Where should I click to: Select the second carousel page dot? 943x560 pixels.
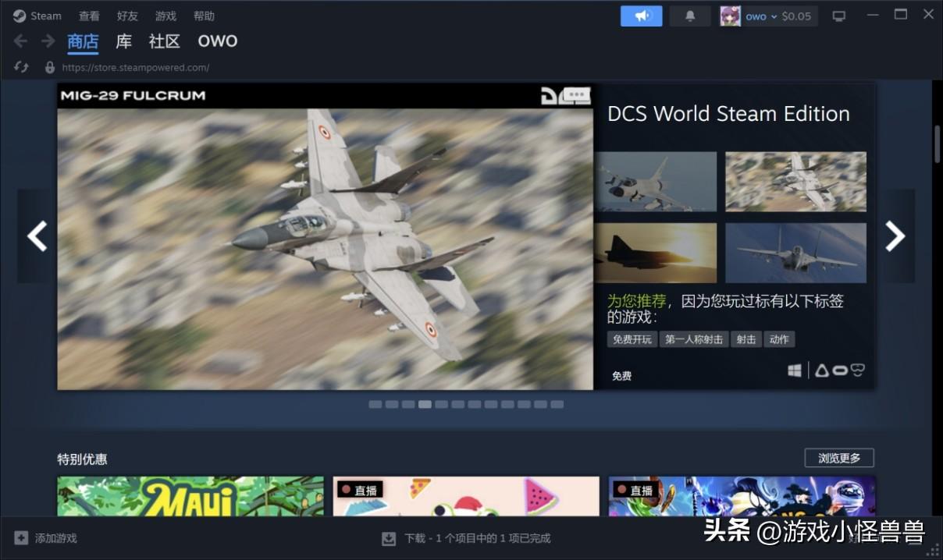(x=392, y=404)
